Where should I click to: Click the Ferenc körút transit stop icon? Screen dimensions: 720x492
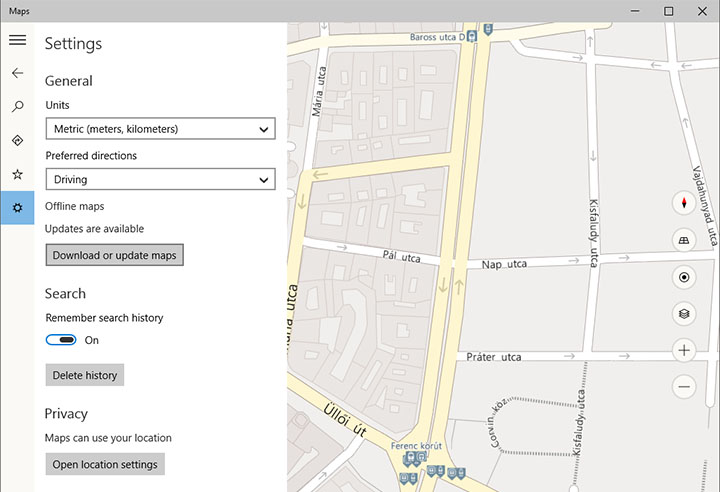409,460
